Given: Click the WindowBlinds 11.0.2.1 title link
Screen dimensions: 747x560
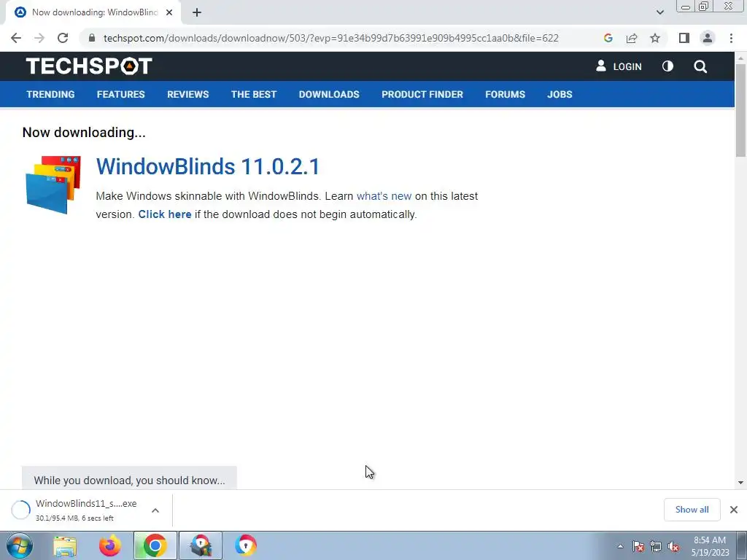Looking at the screenshot, I should tap(208, 167).
